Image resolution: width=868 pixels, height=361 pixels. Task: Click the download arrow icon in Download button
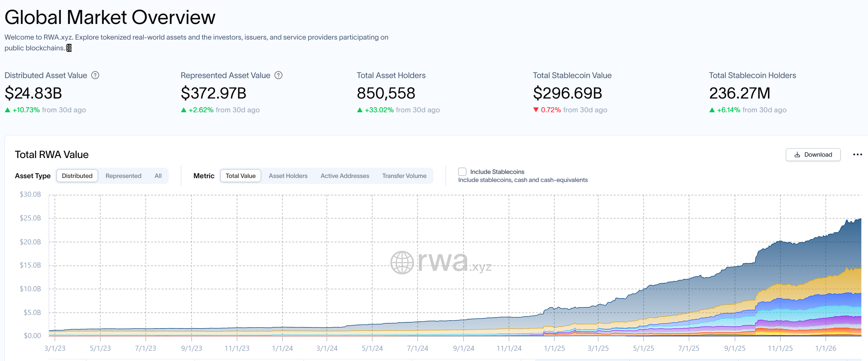(x=797, y=154)
